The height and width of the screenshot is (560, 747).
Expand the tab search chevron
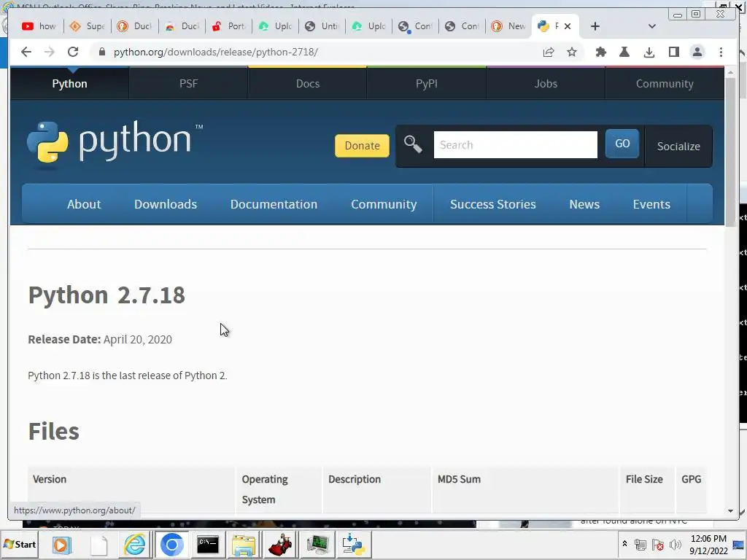click(x=652, y=26)
